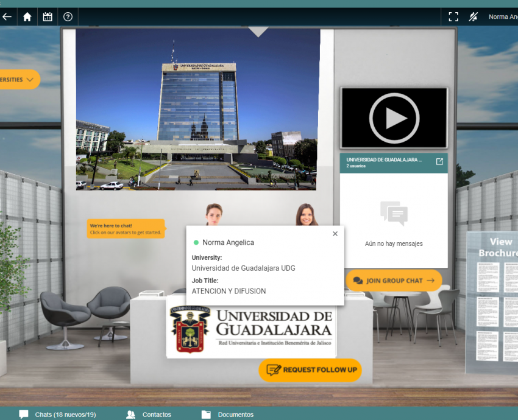Screen dimensions: 518x420
Task: Collapse the top downward triangle banner
Action: coord(258,32)
